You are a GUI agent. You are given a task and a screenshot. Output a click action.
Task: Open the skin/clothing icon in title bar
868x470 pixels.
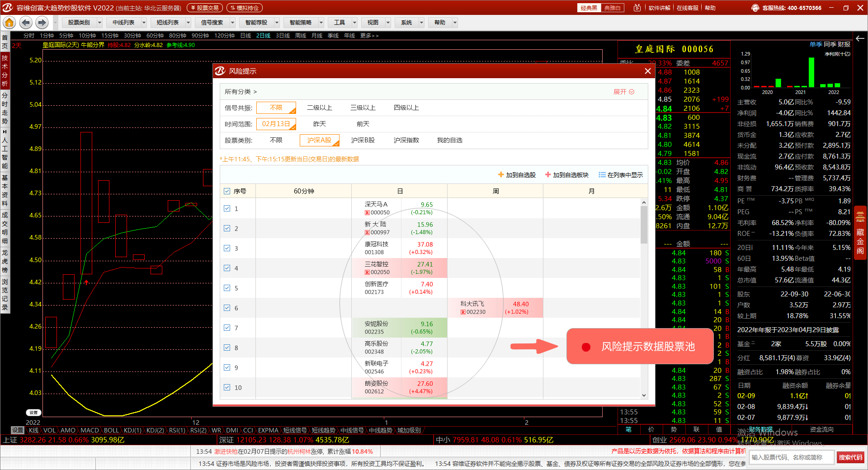click(637, 8)
